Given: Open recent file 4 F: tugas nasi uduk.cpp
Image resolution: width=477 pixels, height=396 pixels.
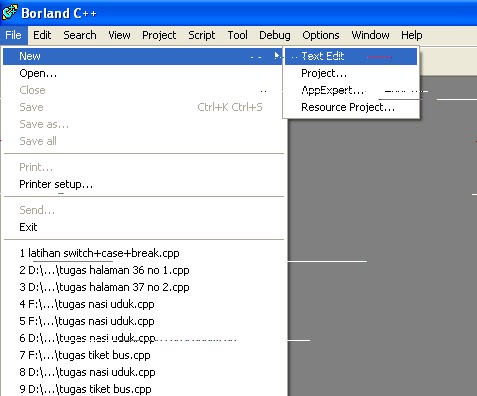Looking at the screenshot, I should pyautogui.click(x=143, y=304).
